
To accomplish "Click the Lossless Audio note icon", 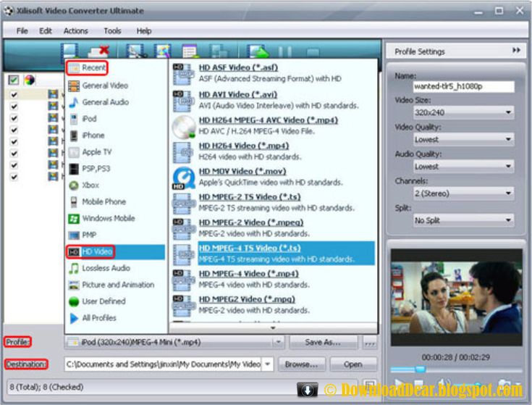I will [x=74, y=268].
